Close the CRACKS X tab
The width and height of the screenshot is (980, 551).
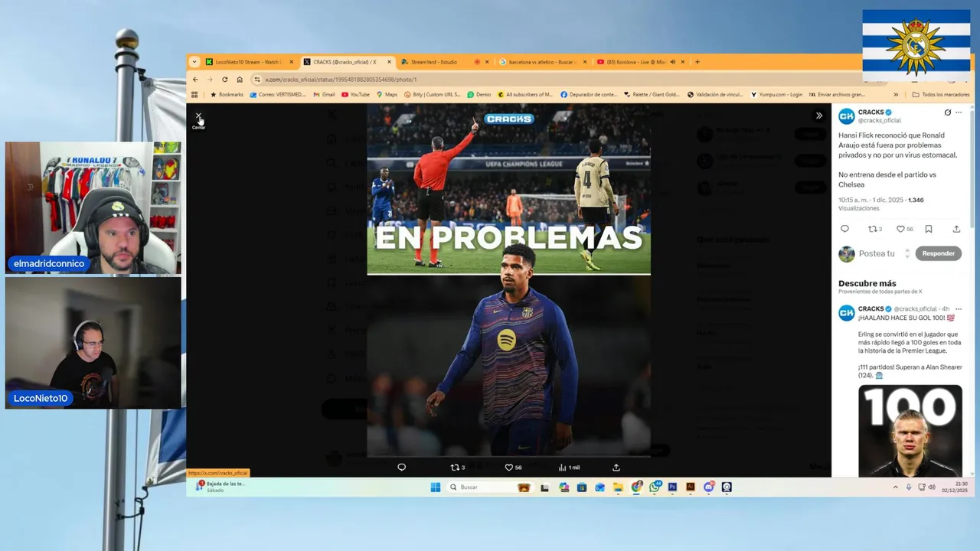tap(389, 62)
